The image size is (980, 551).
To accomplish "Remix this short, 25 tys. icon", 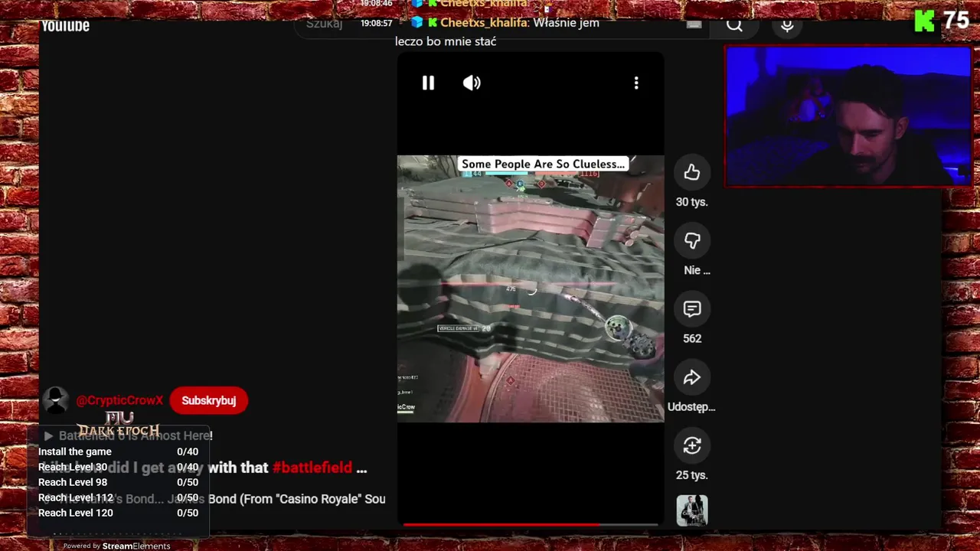I will pyautogui.click(x=692, y=445).
